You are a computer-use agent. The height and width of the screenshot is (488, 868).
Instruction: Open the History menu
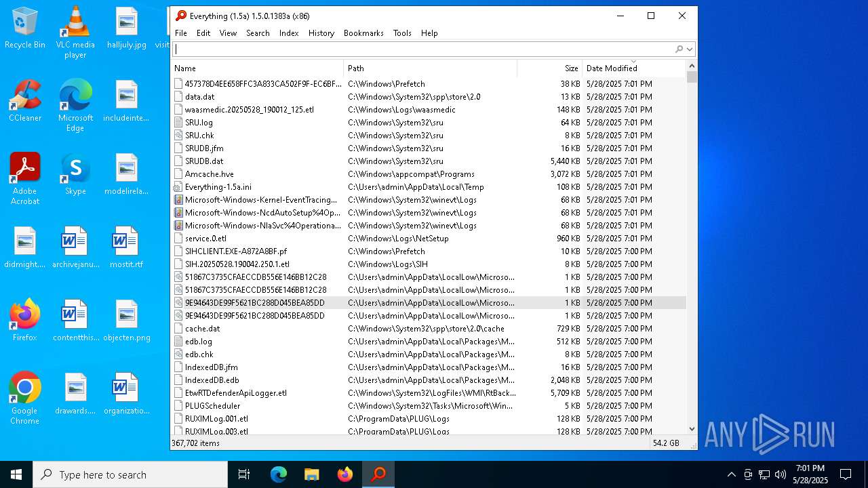pyautogui.click(x=321, y=33)
